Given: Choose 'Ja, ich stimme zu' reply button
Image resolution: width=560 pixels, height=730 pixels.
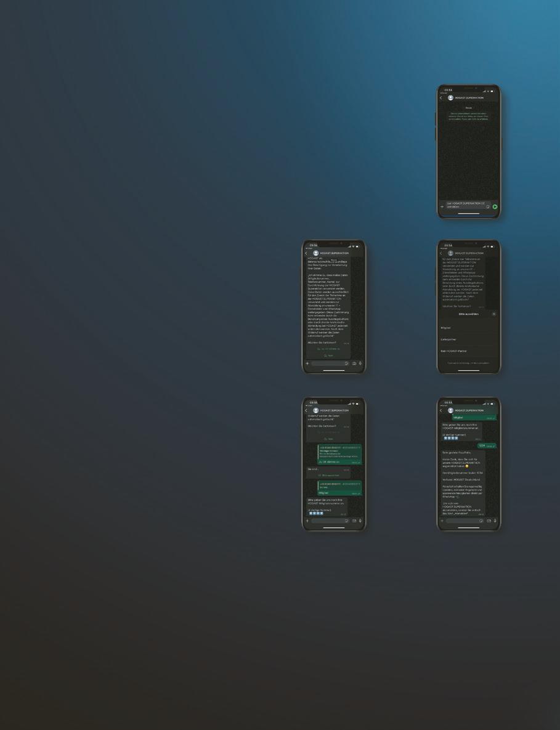Looking at the screenshot, I should [328, 349].
